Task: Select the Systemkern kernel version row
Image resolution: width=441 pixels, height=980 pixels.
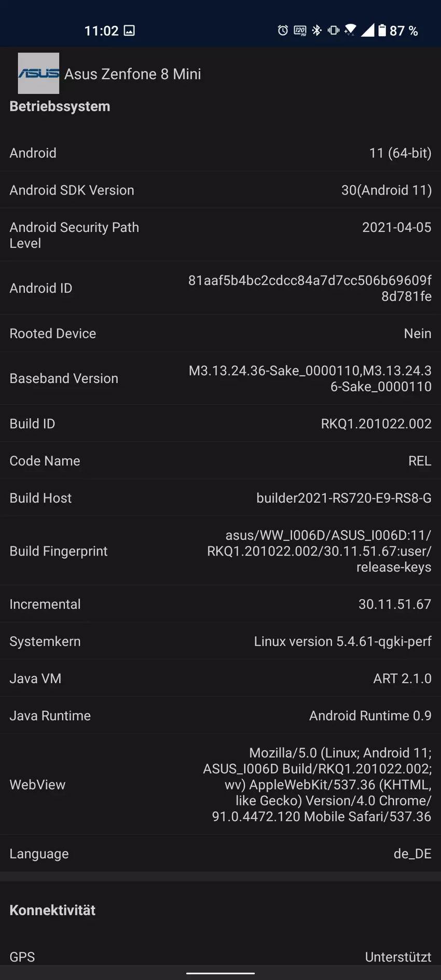Action: tap(220, 641)
